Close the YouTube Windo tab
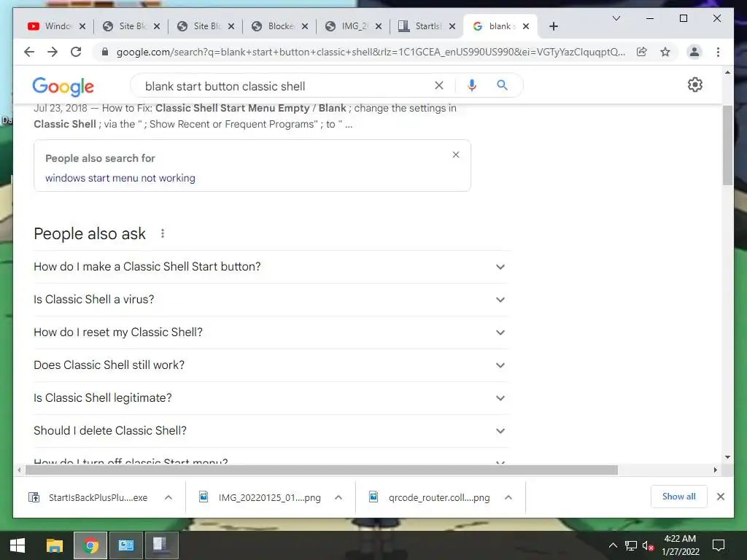Image resolution: width=747 pixels, height=560 pixels. point(82,26)
